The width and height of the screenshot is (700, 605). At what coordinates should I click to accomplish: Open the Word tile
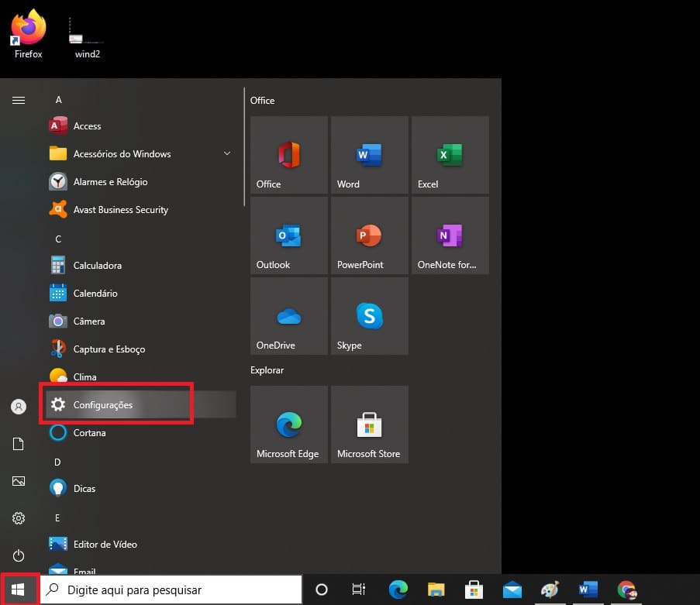click(x=370, y=155)
